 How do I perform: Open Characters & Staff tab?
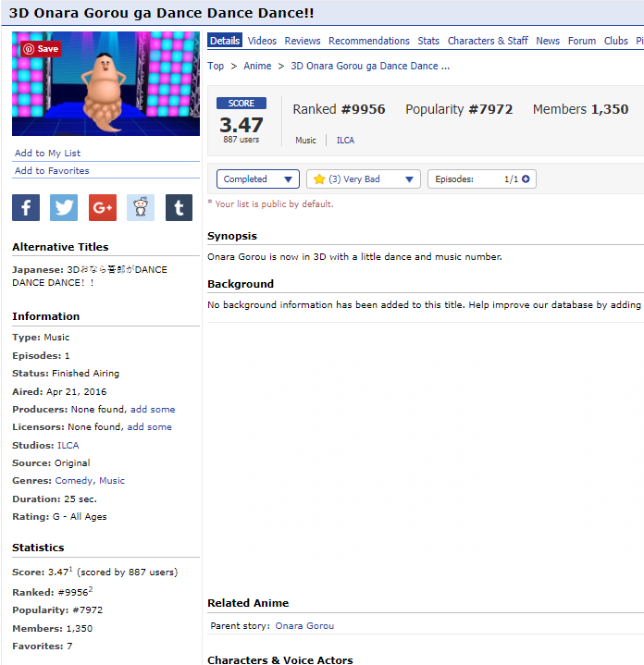[x=488, y=41]
